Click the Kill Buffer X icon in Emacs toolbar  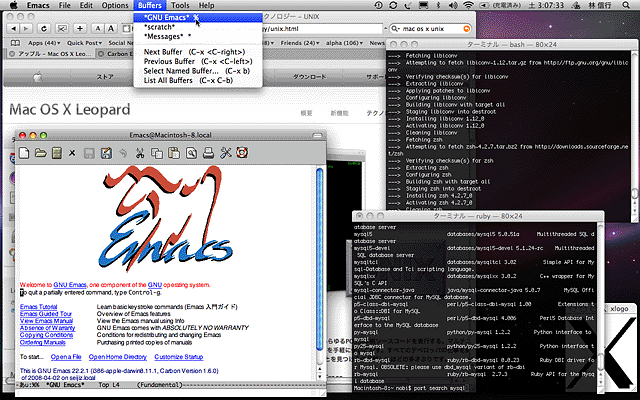click(72, 153)
